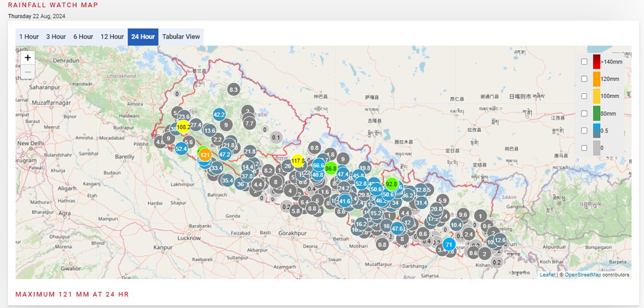Select the blue 42.2 station marker
Screen dimensions: 644x308
(x=219, y=115)
